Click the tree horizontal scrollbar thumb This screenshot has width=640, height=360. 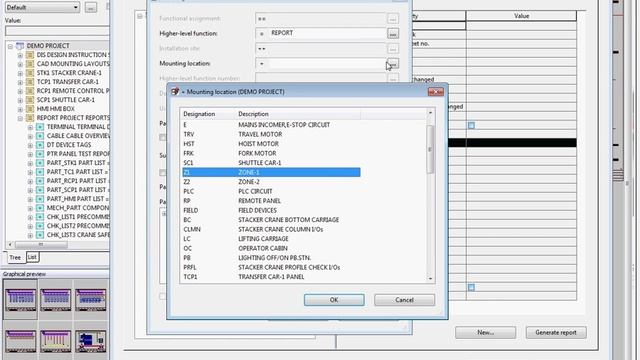[x=41, y=244]
